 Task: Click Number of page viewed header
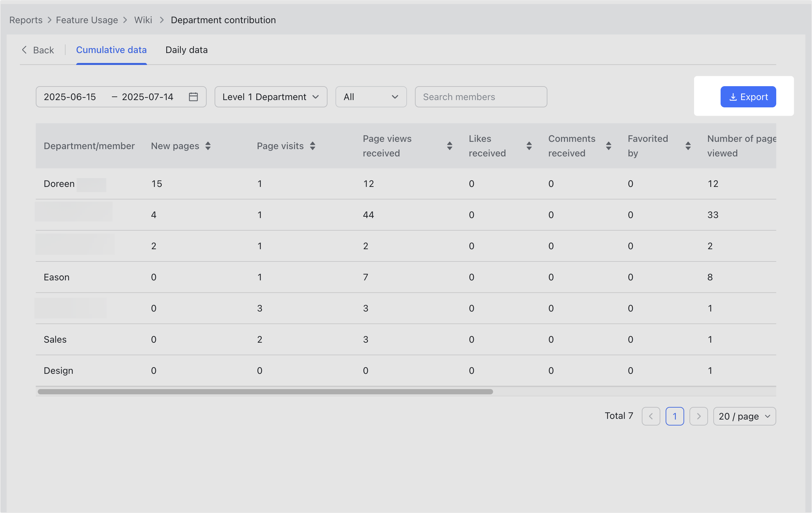[x=741, y=146]
